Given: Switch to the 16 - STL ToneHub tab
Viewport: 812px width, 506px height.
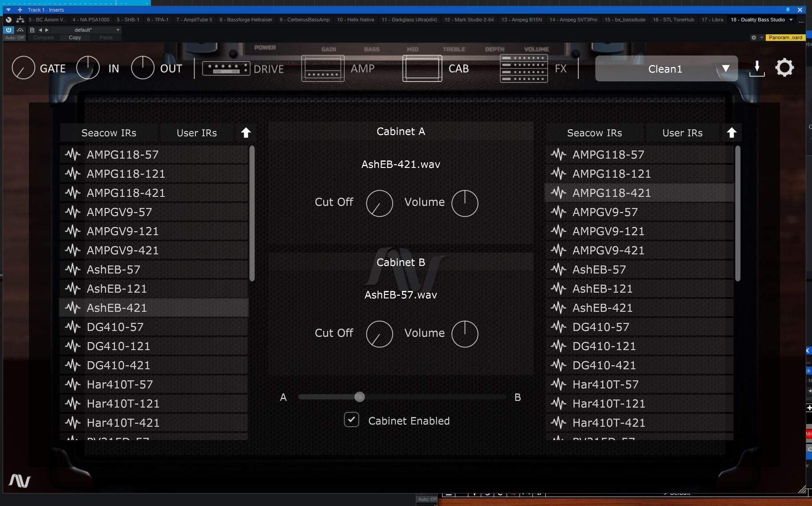Looking at the screenshot, I should (674, 20).
